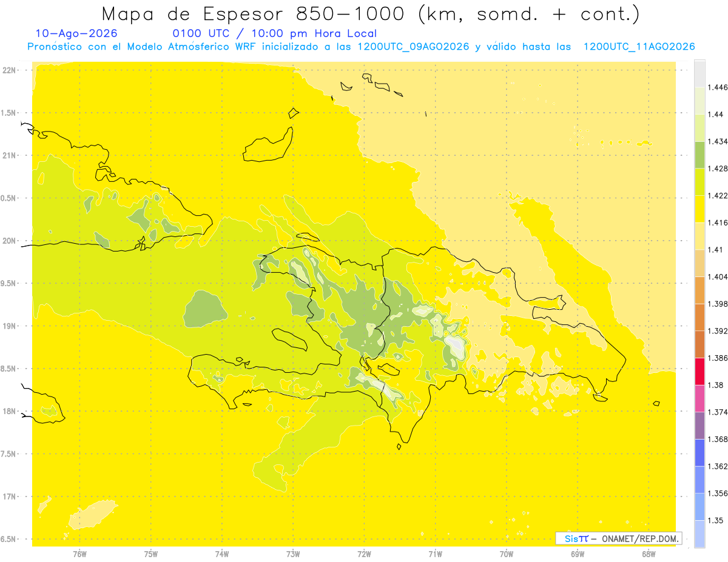The height and width of the screenshot is (562, 728).
Task: Click the legend value '1.35'
Action: pyautogui.click(x=716, y=520)
